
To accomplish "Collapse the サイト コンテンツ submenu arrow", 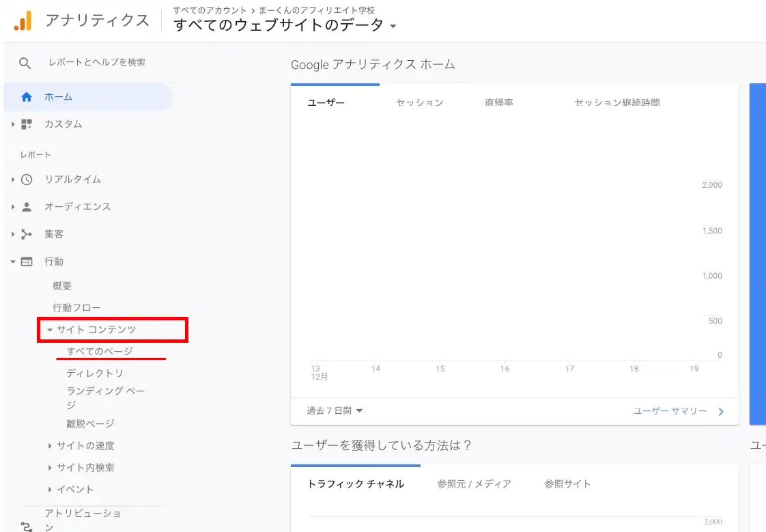I will 49,331.
